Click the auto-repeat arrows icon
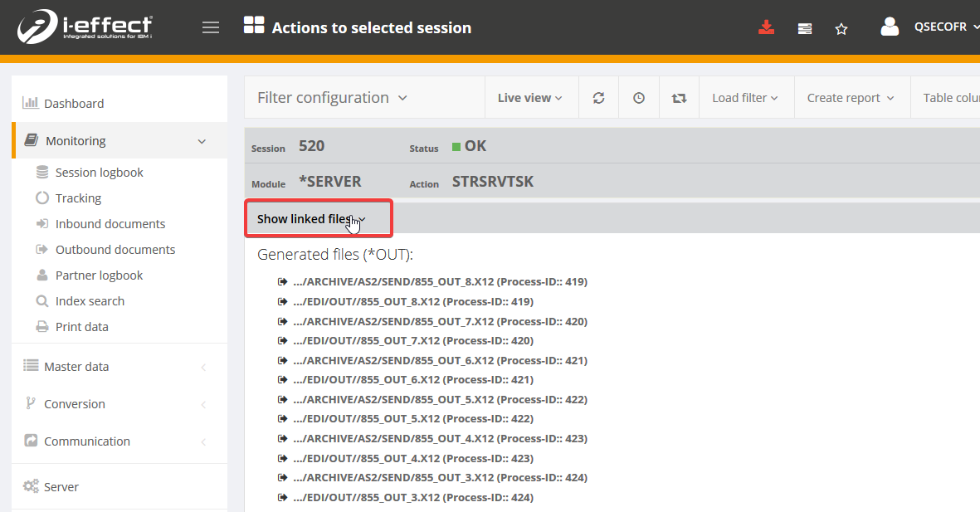 [679, 98]
